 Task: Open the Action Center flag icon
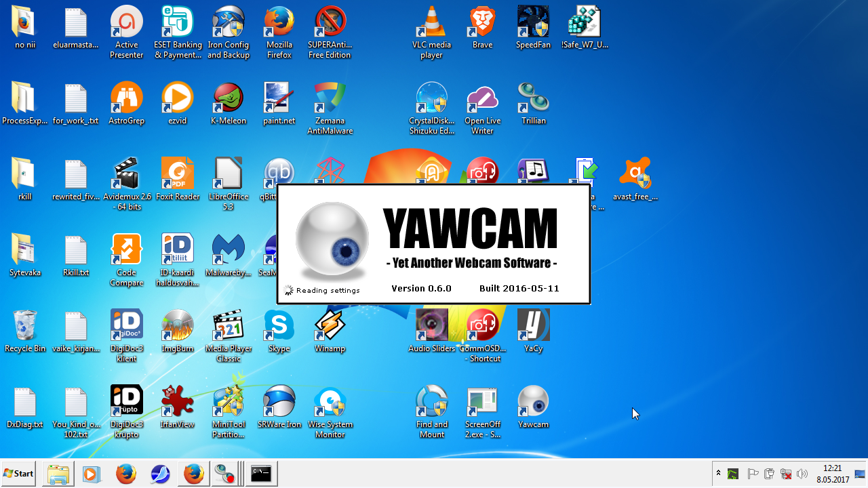[x=753, y=474]
